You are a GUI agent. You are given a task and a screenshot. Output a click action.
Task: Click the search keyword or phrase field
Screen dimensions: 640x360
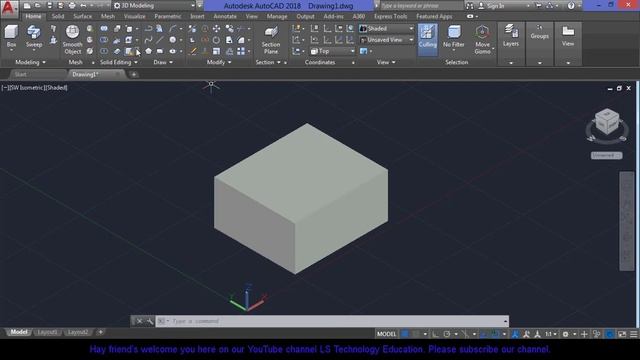click(x=422, y=6)
